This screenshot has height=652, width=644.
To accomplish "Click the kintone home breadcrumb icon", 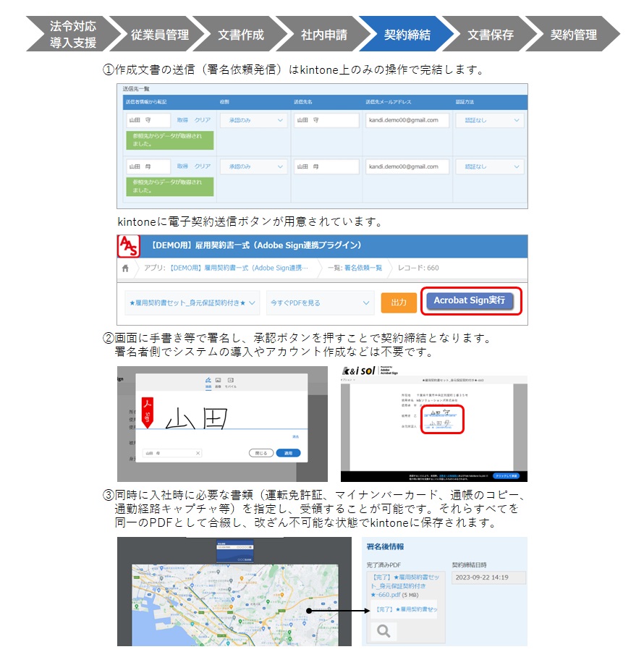I will (x=125, y=268).
